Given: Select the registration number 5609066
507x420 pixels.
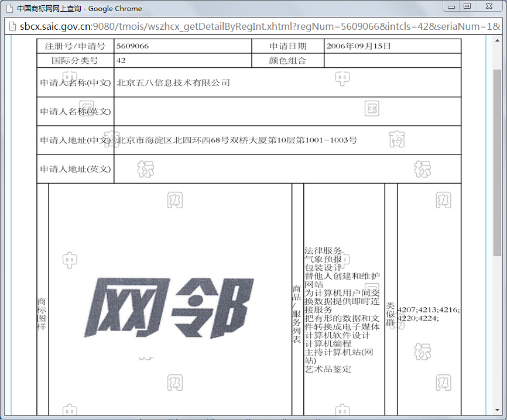Looking at the screenshot, I should 132,46.
